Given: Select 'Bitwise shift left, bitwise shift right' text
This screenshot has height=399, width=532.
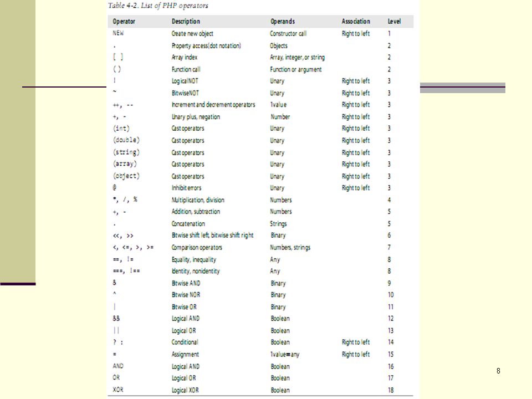Looking at the screenshot, I should coord(213,236).
